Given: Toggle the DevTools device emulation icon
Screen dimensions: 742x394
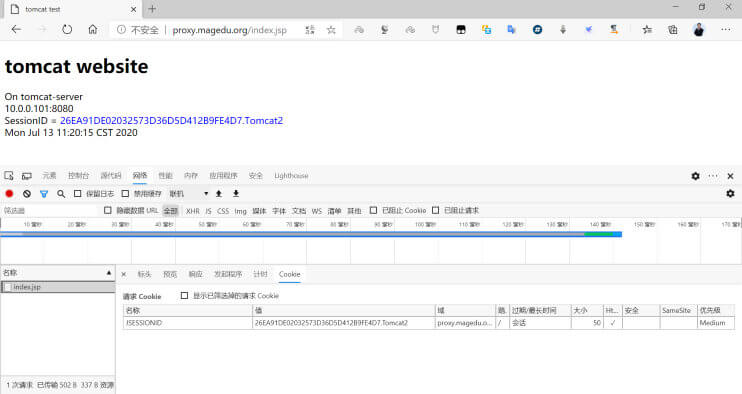Looking at the screenshot, I should click(x=27, y=176).
